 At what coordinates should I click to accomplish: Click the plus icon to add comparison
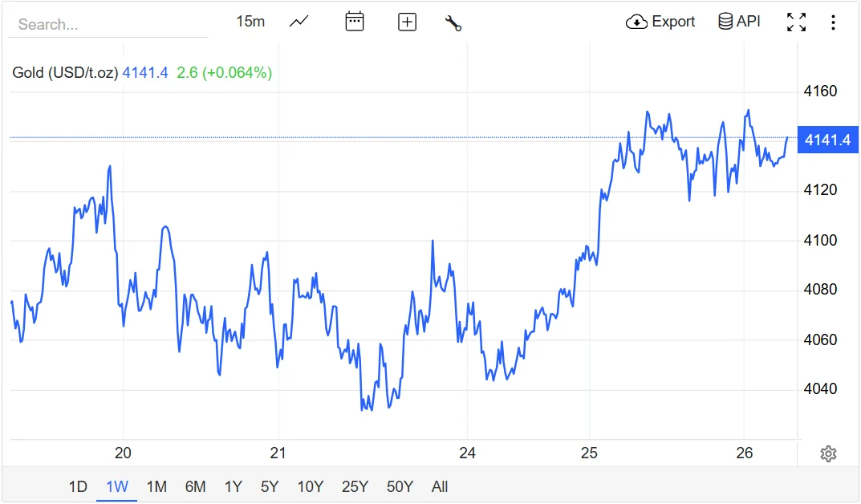point(408,22)
